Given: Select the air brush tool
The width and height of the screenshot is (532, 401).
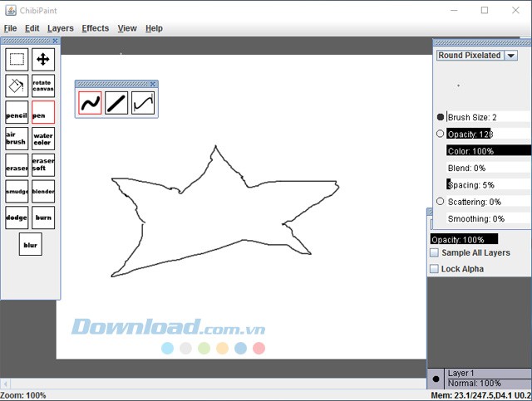Looking at the screenshot, I should (x=17, y=139).
